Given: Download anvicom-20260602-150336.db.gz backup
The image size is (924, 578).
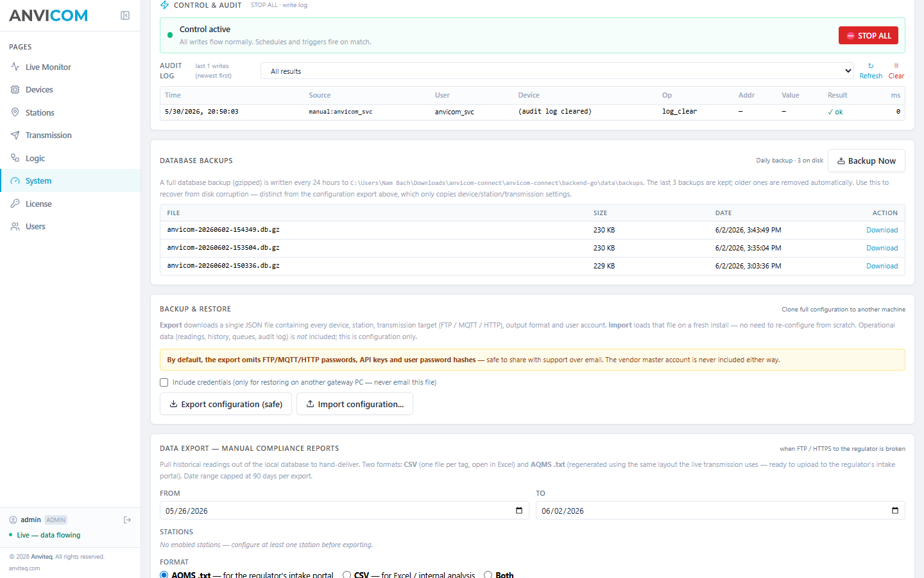Looking at the screenshot, I should [882, 266].
